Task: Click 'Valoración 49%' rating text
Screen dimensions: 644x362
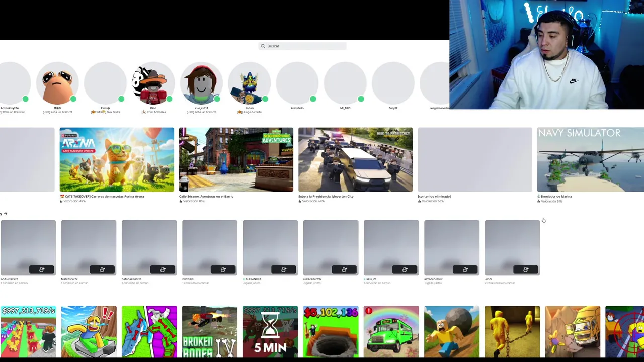Action: pyautogui.click(x=74, y=201)
